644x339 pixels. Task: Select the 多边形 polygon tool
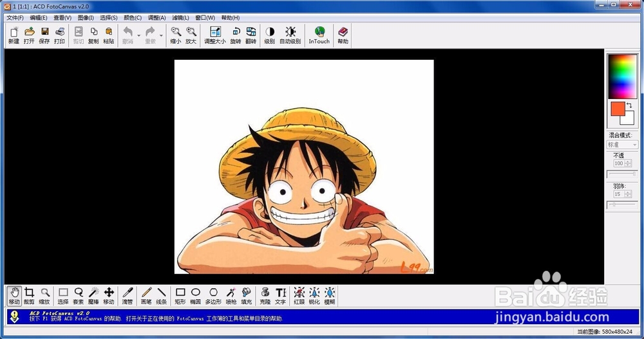tap(213, 296)
